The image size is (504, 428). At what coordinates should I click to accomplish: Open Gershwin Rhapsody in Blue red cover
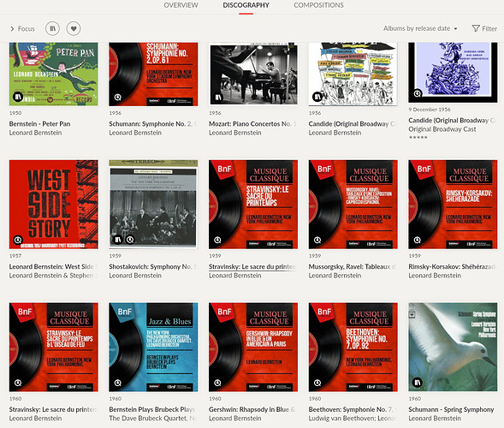(x=253, y=347)
